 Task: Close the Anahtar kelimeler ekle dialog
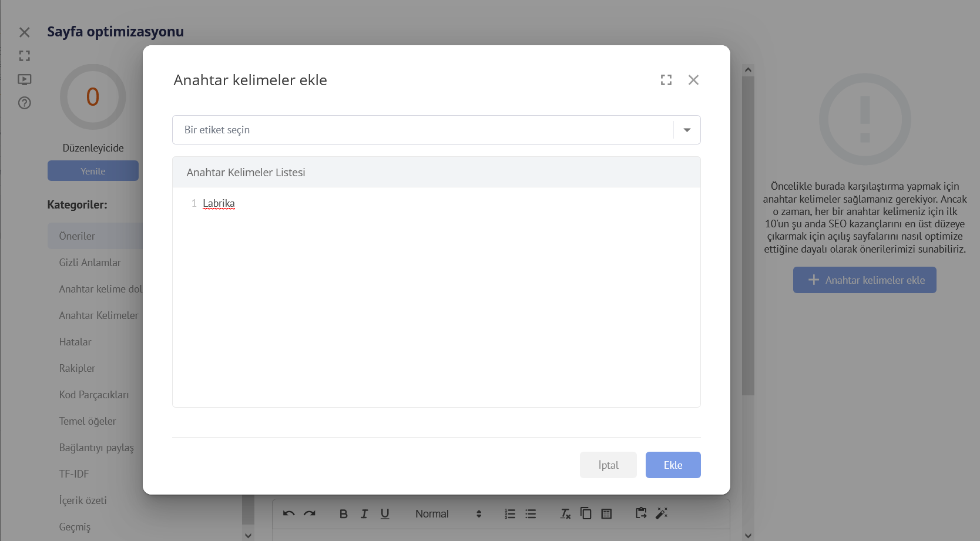point(693,80)
